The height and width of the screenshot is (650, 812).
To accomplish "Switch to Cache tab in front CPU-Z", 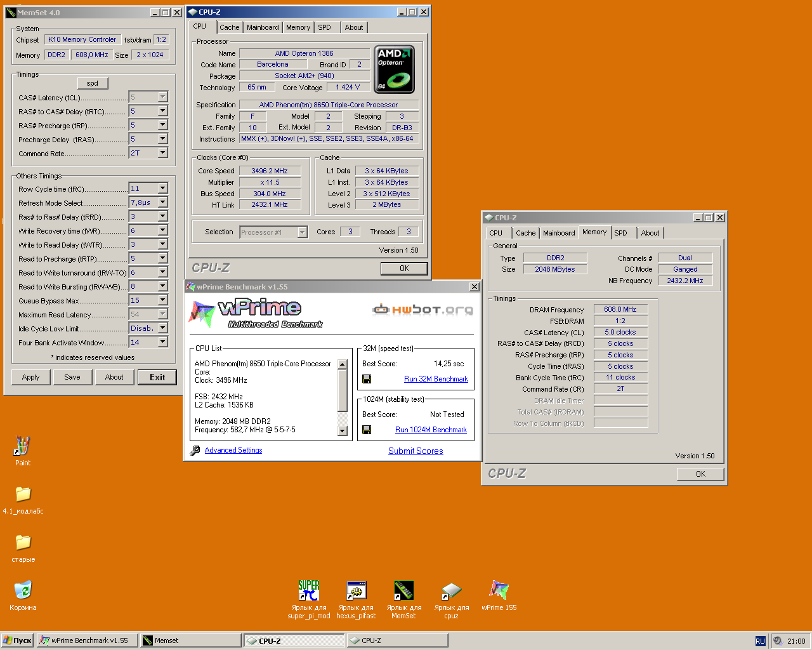I will pyautogui.click(x=230, y=27).
